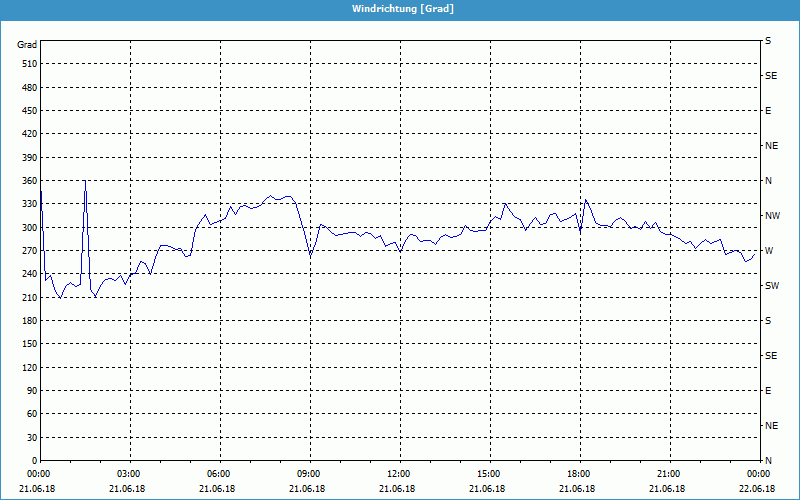Click the 360 degree y-axis label
This screenshot has height=500, width=800.
27,181
